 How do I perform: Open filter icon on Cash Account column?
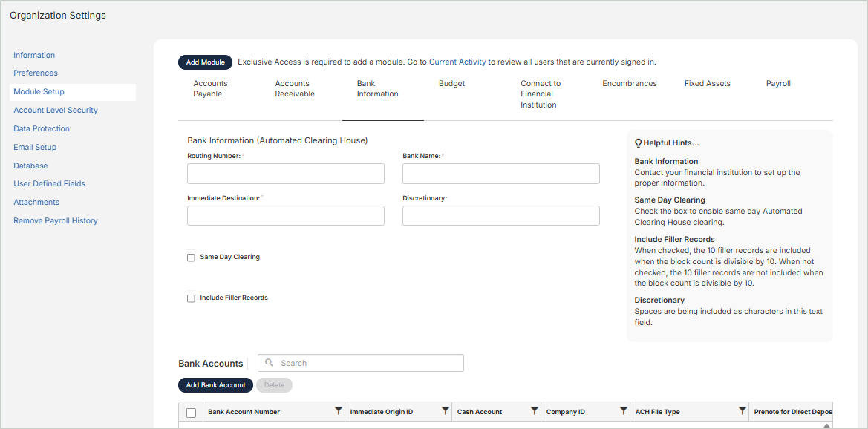click(535, 411)
